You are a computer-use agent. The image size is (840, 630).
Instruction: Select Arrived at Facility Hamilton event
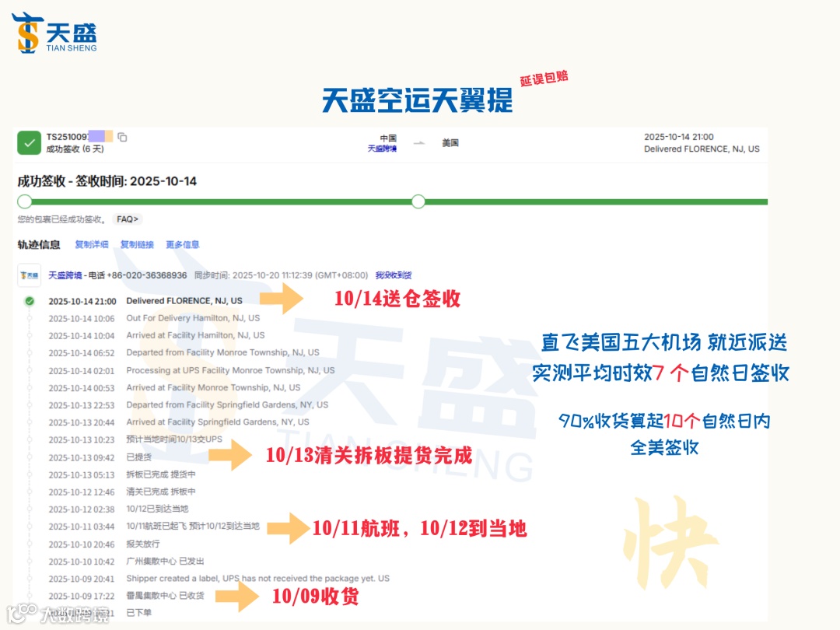[x=195, y=335]
